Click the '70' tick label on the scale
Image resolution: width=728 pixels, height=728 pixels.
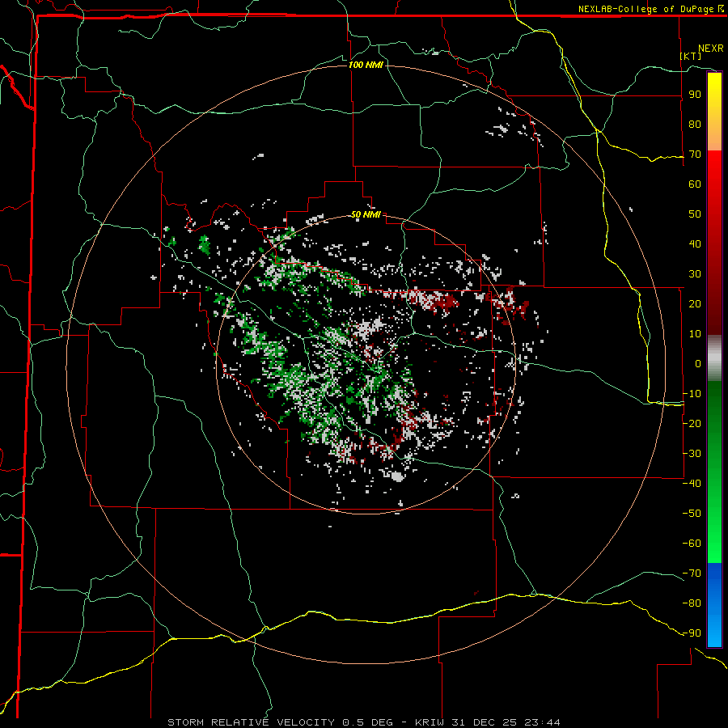pos(695,154)
